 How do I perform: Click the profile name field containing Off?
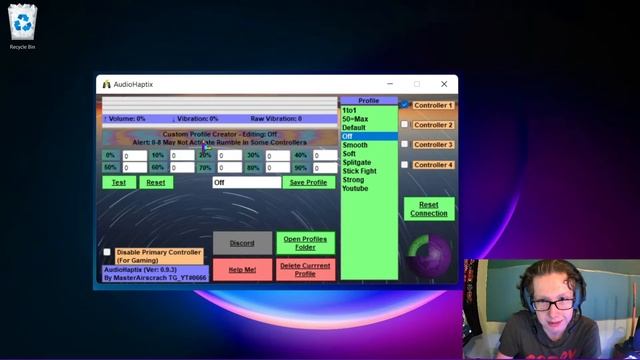point(247,182)
